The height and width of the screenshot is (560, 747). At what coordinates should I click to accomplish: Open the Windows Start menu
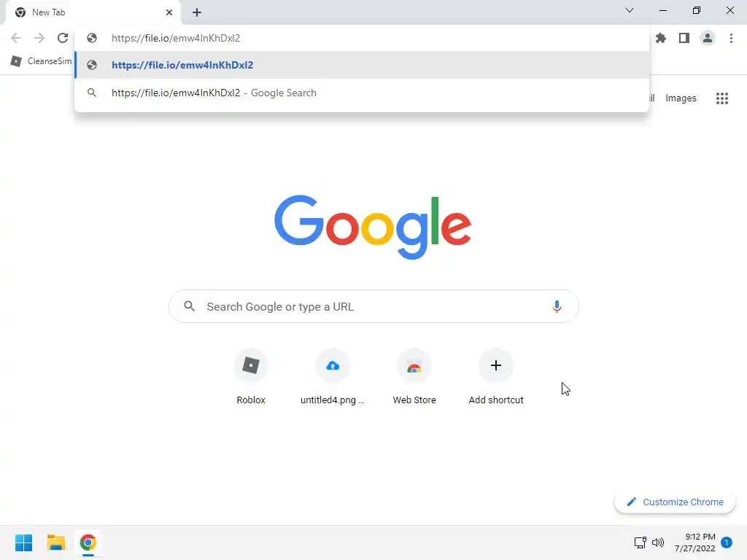point(24,542)
